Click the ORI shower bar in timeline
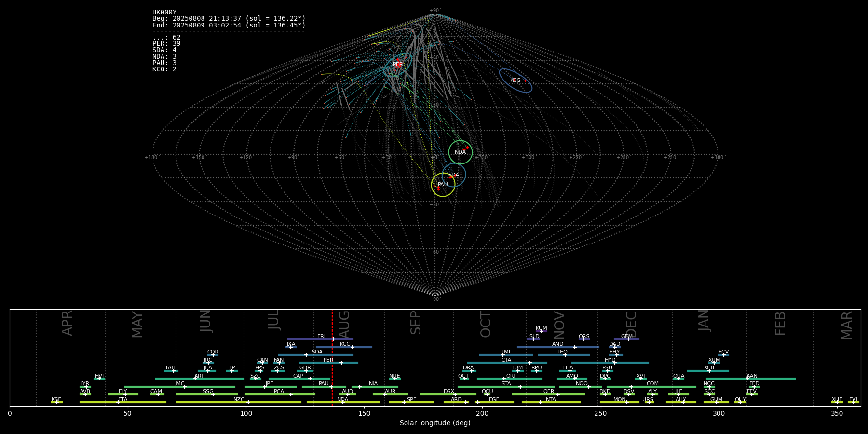 pos(510,379)
